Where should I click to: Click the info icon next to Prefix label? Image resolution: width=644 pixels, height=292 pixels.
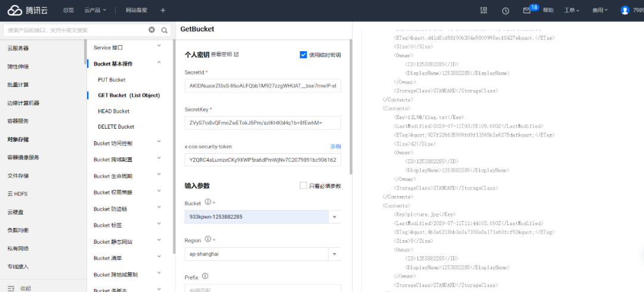tap(205, 276)
